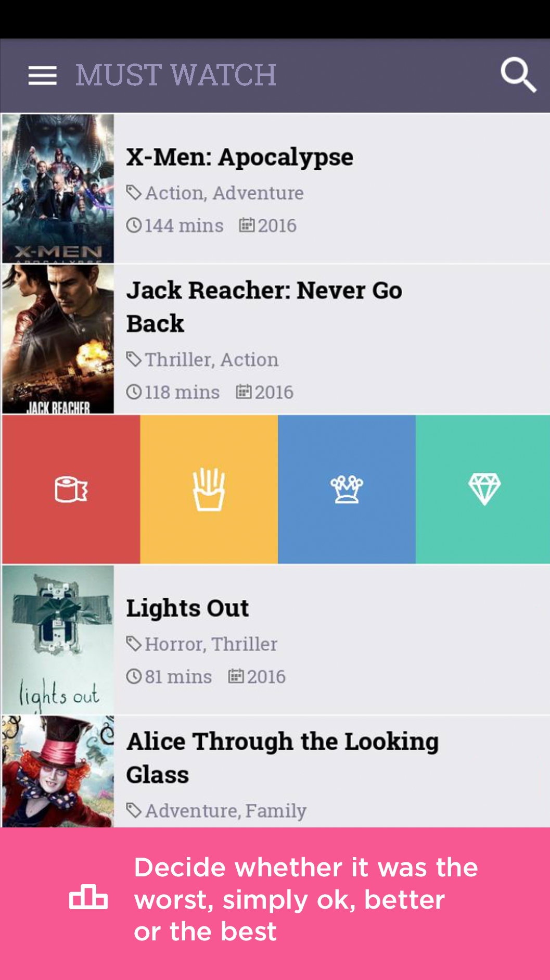Image resolution: width=550 pixels, height=980 pixels.
Task: Click calendar icon next to Lights Out 2016
Action: 236,676
